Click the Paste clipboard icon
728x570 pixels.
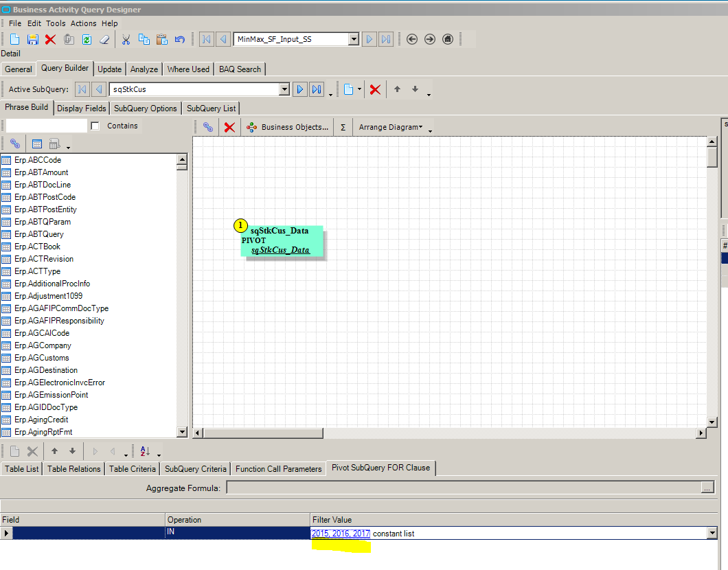point(161,39)
